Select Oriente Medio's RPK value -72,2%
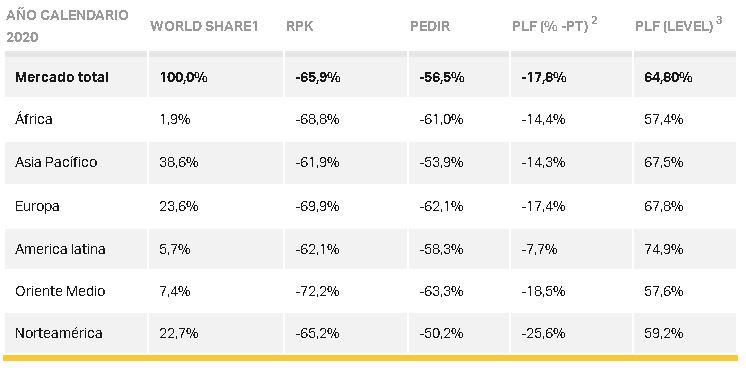 pos(317,291)
